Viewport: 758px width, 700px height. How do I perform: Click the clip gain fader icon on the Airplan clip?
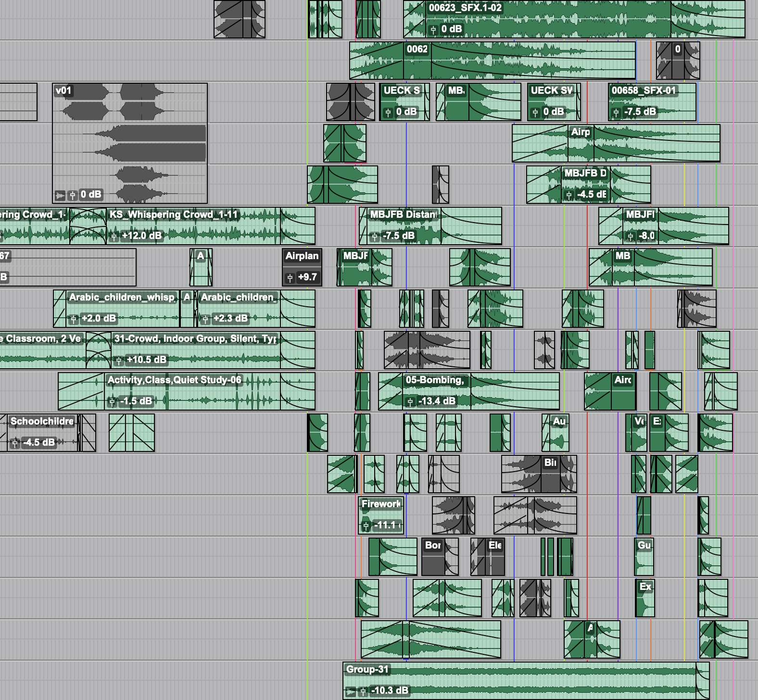(x=290, y=277)
